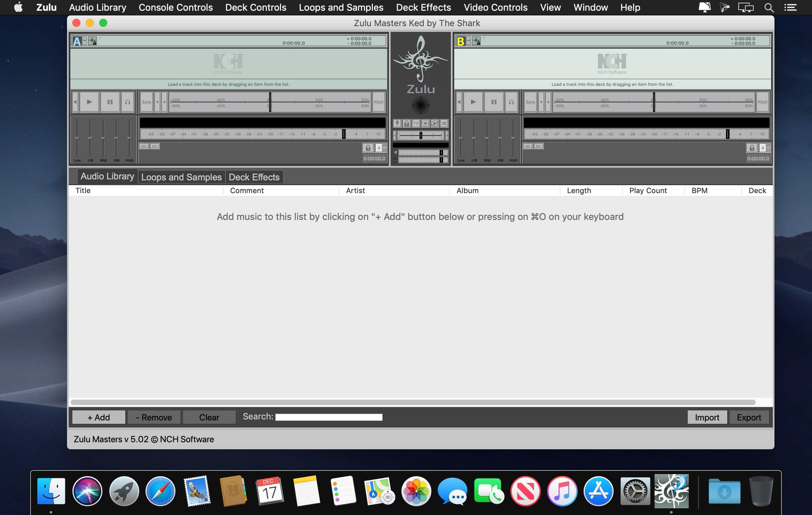Nudge pitch up on Deck A
This screenshot has width=812, height=515.
click(x=164, y=102)
